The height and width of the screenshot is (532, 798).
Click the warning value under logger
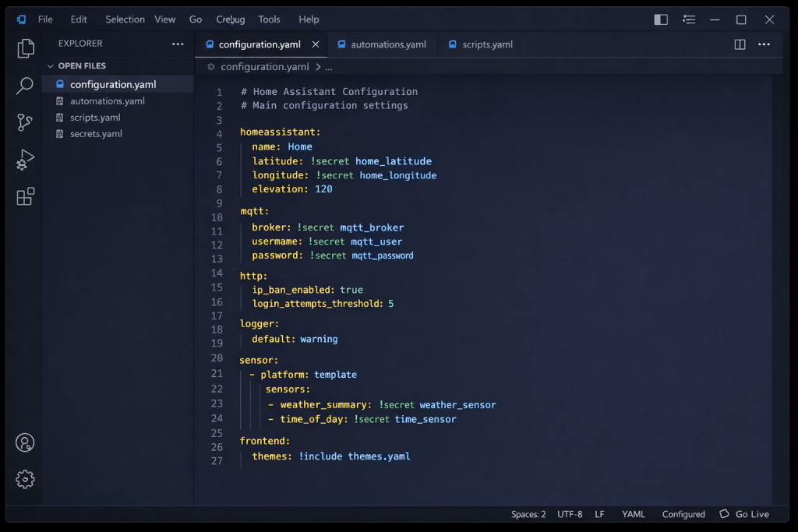[319, 340]
